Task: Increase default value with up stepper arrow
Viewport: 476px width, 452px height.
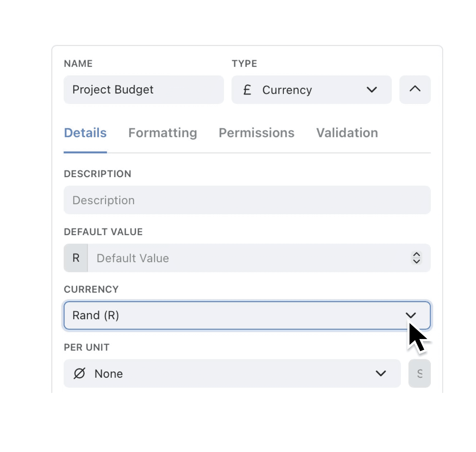Action: coord(416,255)
